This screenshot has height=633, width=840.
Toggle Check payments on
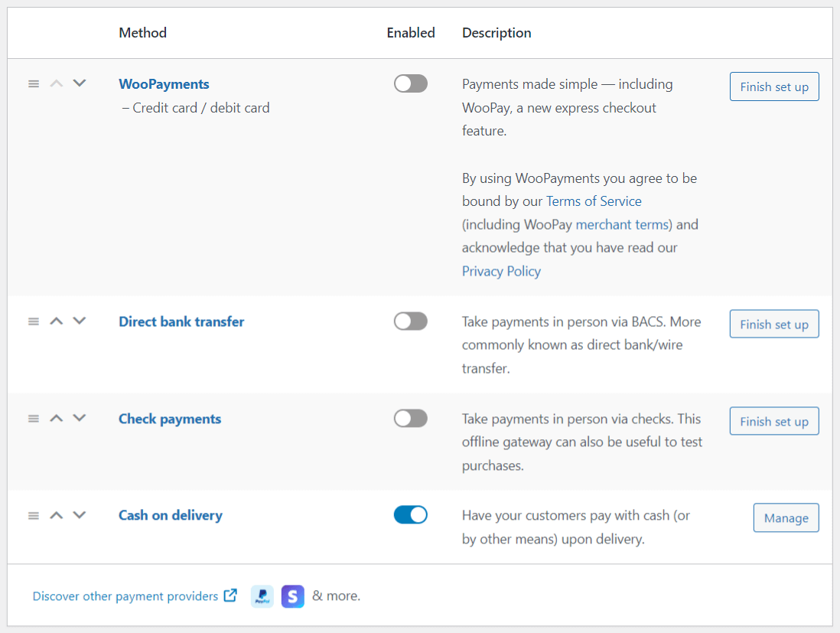click(411, 418)
